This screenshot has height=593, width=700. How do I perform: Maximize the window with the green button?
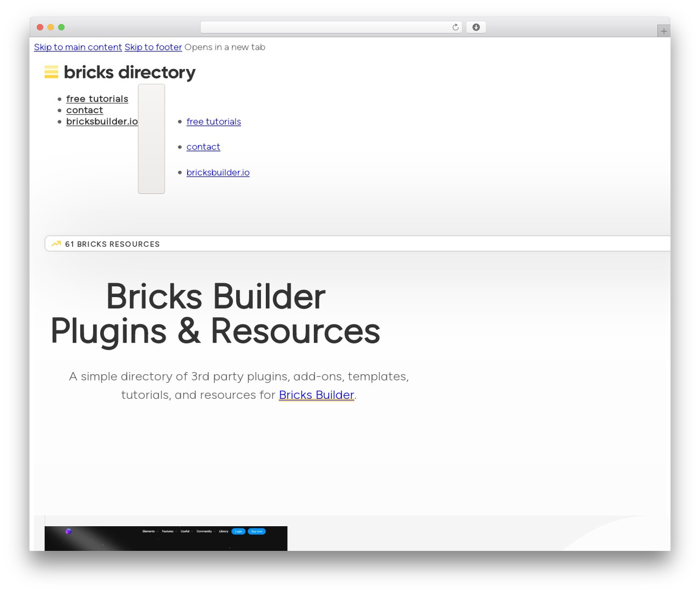61,27
